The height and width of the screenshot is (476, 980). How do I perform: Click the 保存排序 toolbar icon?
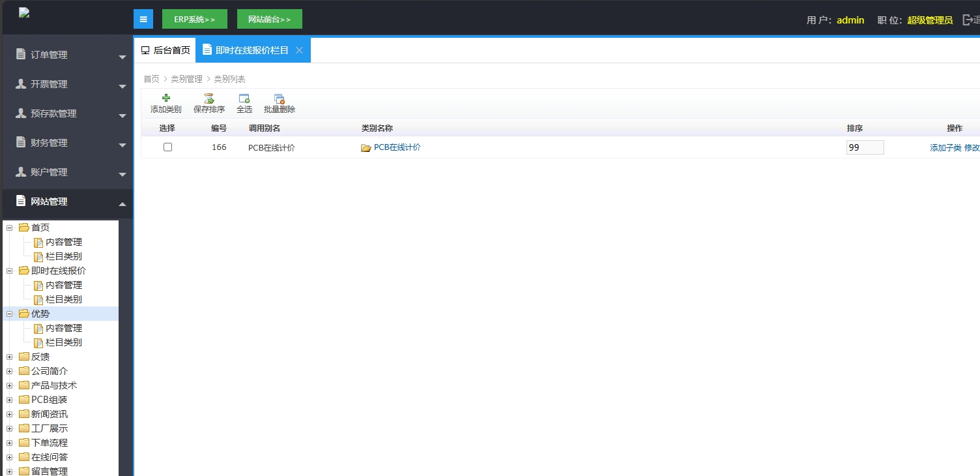209,99
